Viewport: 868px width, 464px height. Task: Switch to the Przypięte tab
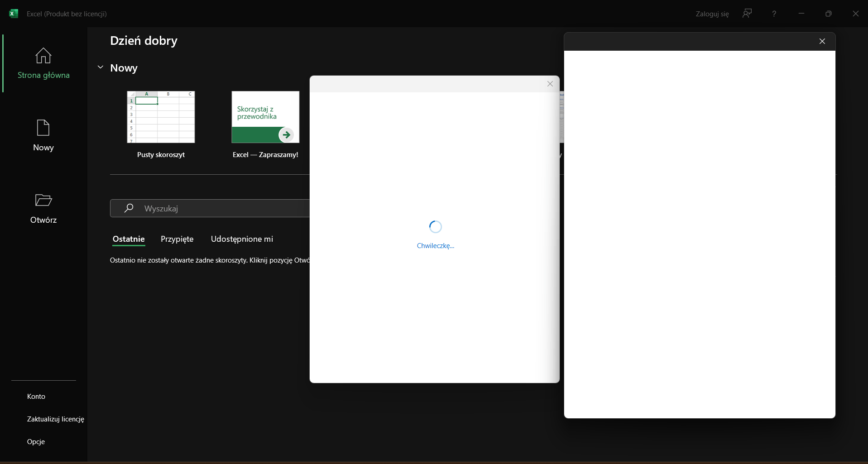[177, 239]
